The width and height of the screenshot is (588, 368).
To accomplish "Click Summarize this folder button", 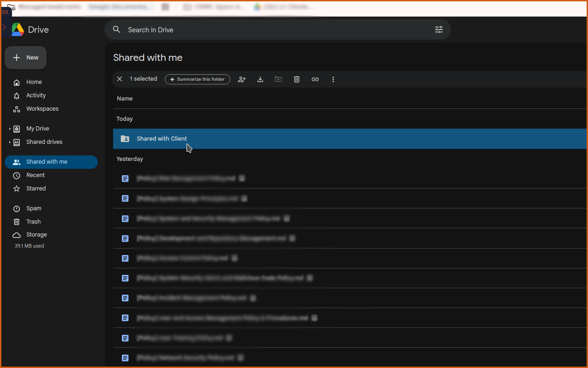I will click(x=198, y=79).
